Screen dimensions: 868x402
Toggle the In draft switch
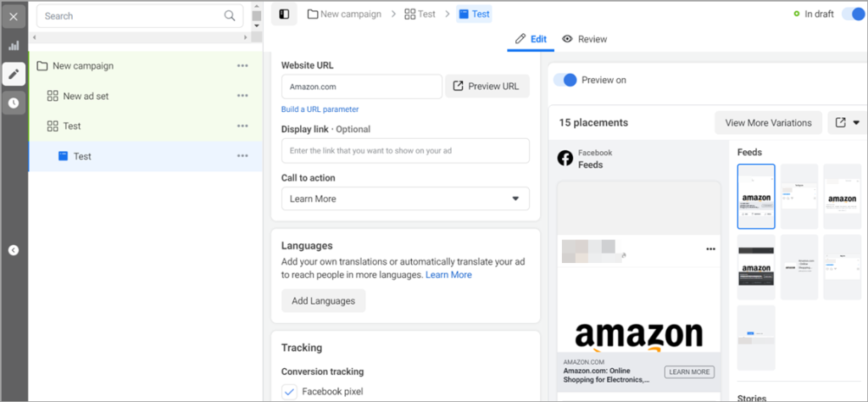(854, 14)
